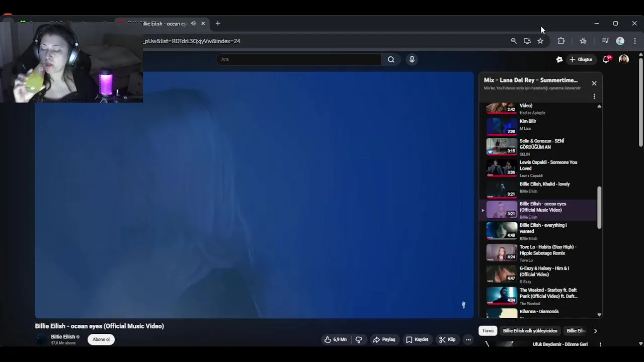Start voice search with microphone icon

[412, 59]
